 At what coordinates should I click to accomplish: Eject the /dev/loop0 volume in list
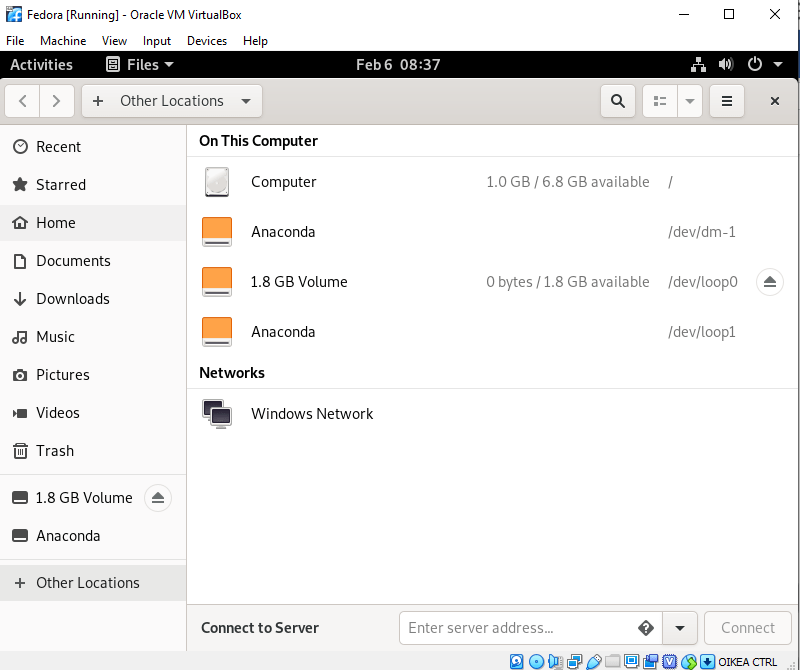click(769, 282)
